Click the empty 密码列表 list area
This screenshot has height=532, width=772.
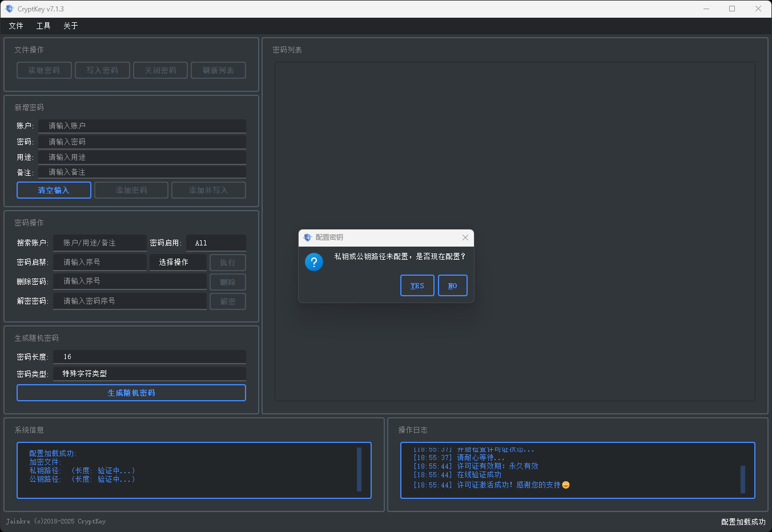(515, 231)
